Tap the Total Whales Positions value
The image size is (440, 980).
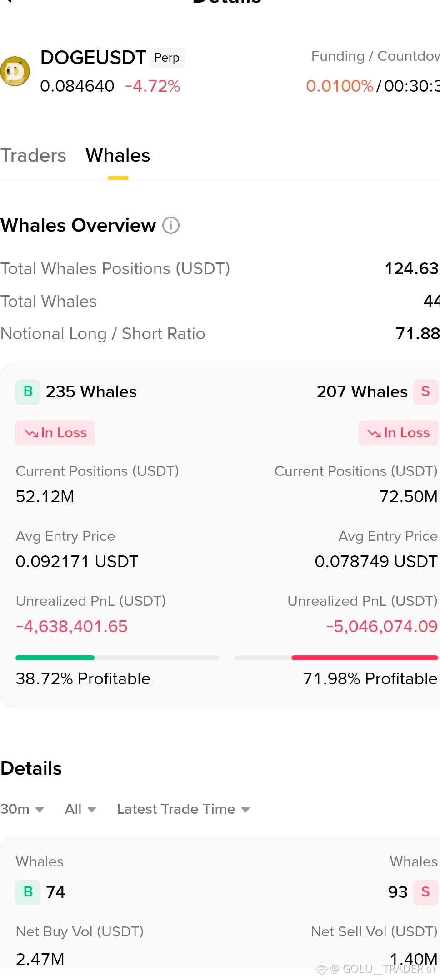coord(412,268)
